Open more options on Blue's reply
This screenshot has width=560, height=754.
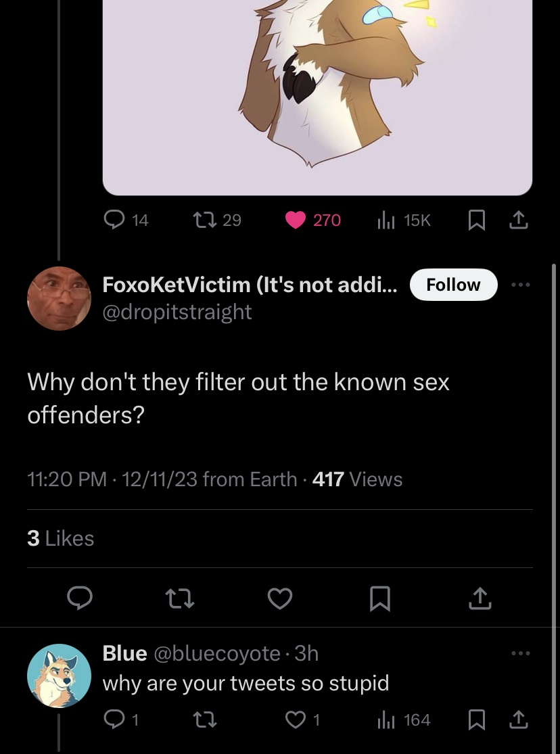pyautogui.click(x=521, y=653)
